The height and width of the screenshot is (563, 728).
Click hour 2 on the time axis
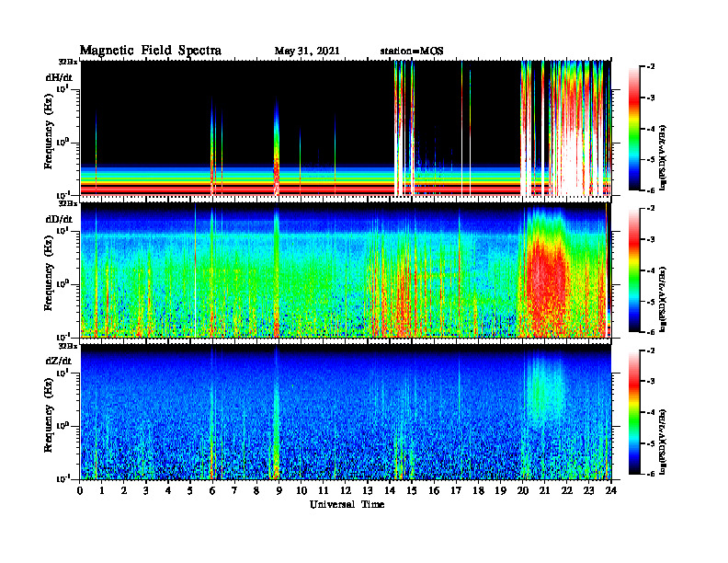(x=124, y=490)
